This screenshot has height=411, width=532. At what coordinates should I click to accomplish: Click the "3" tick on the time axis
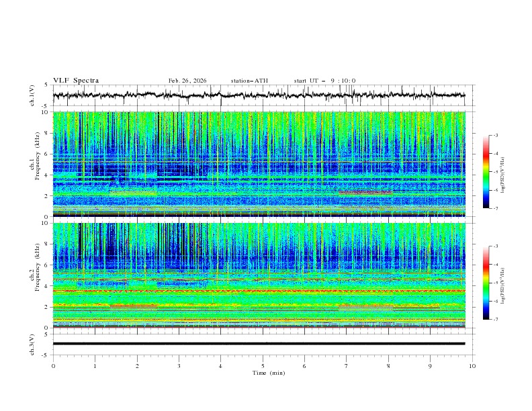coord(179,366)
